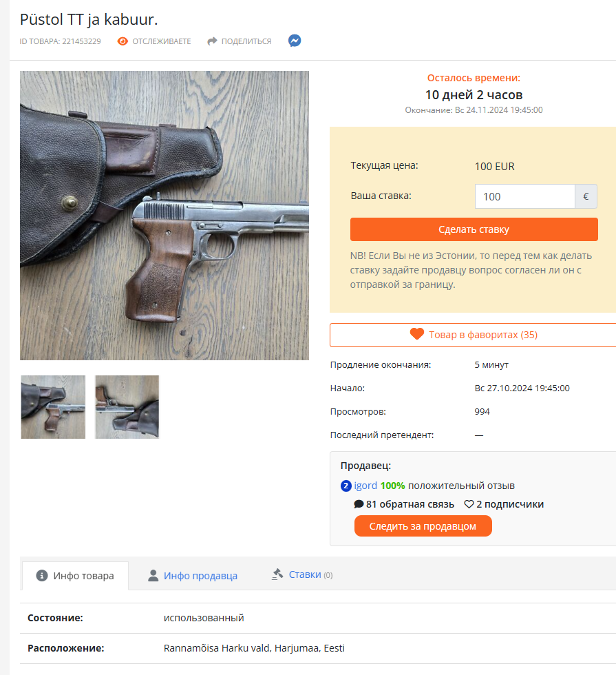This screenshot has width=616, height=675.
Task: Click the seller rating badge icon
Action: click(x=346, y=486)
